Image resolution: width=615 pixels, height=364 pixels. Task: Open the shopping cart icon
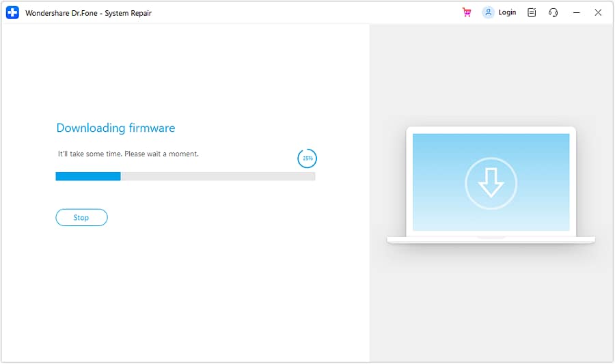tap(466, 12)
